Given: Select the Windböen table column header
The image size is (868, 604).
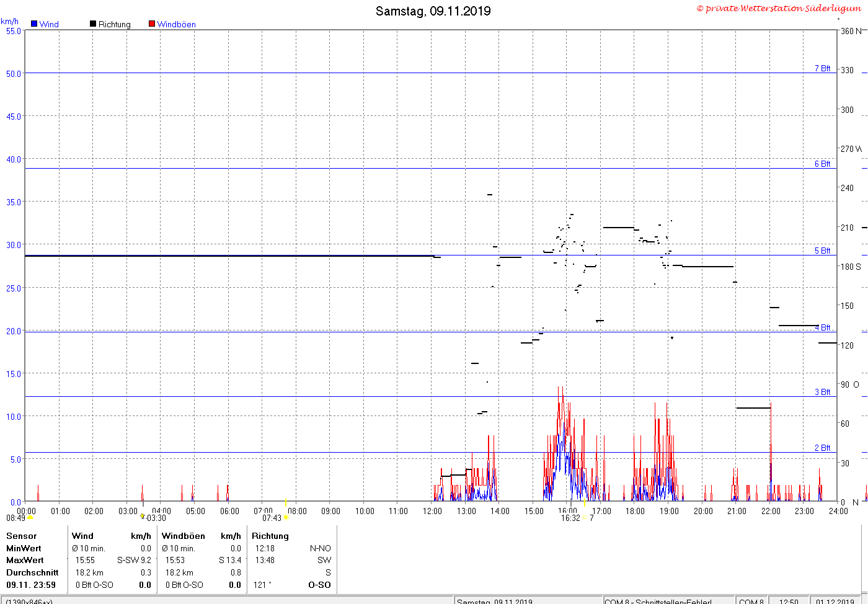Looking at the screenshot, I should [x=183, y=536].
